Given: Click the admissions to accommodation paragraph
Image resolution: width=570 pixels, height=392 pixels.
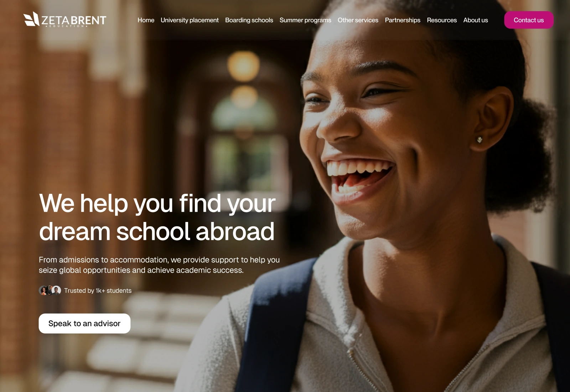Looking at the screenshot, I should 159,265.
